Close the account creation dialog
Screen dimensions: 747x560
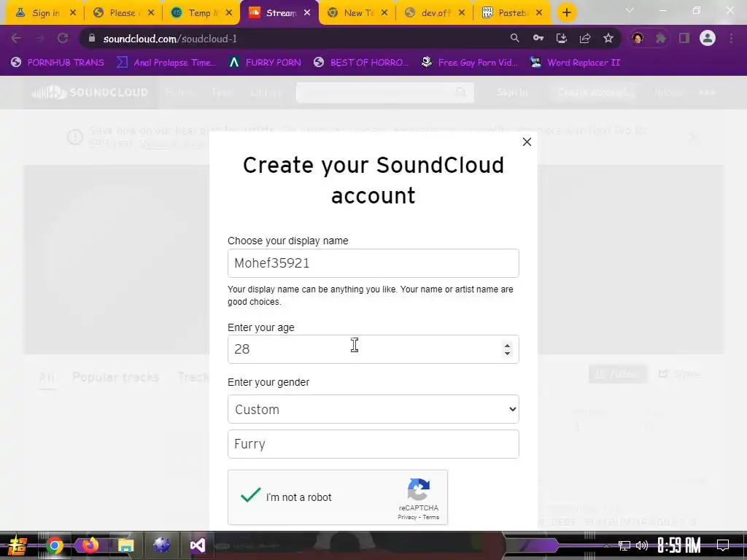pos(527,142)
